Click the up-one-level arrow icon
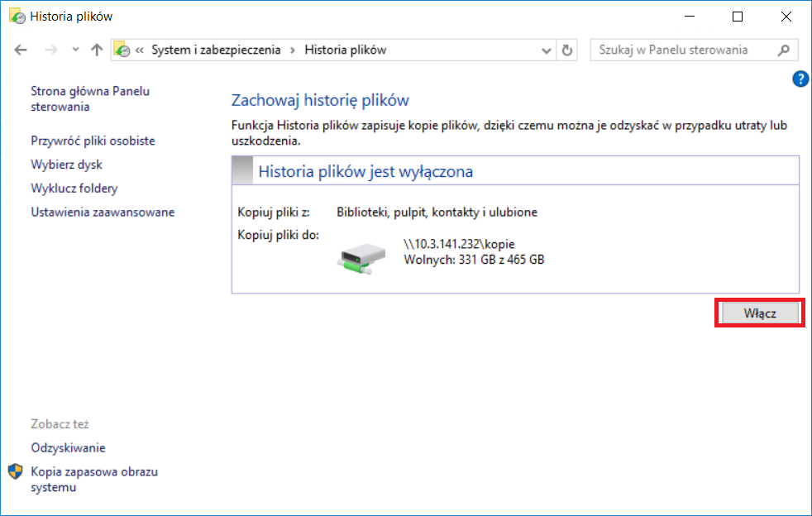 click(x=96, y=50)
